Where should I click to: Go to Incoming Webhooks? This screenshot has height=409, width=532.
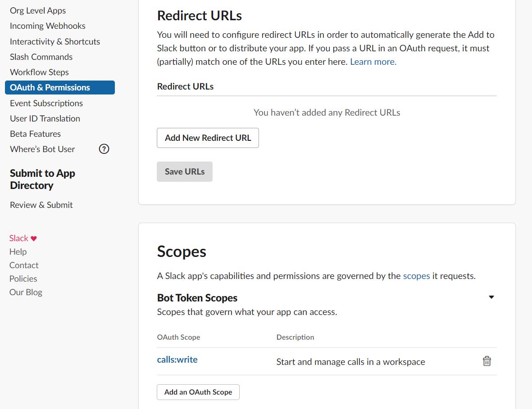[47, 26]
